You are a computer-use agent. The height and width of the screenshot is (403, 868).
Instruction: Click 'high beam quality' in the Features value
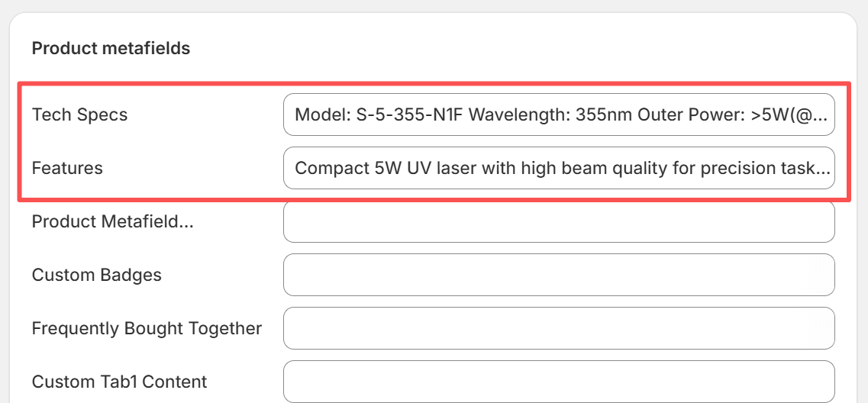[586, 168]
